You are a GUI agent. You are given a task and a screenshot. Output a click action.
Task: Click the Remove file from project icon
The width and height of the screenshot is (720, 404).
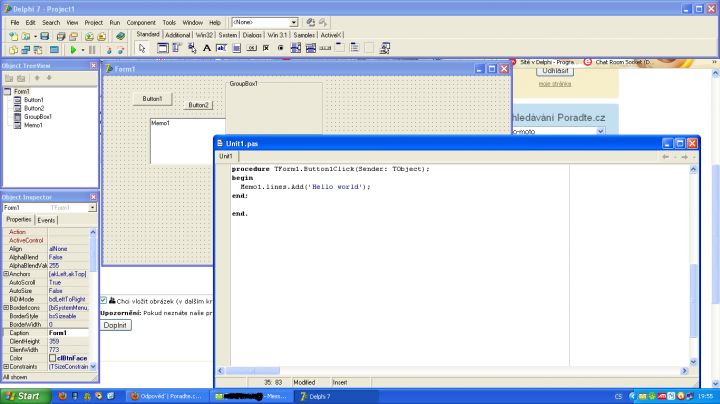point(101,36)
